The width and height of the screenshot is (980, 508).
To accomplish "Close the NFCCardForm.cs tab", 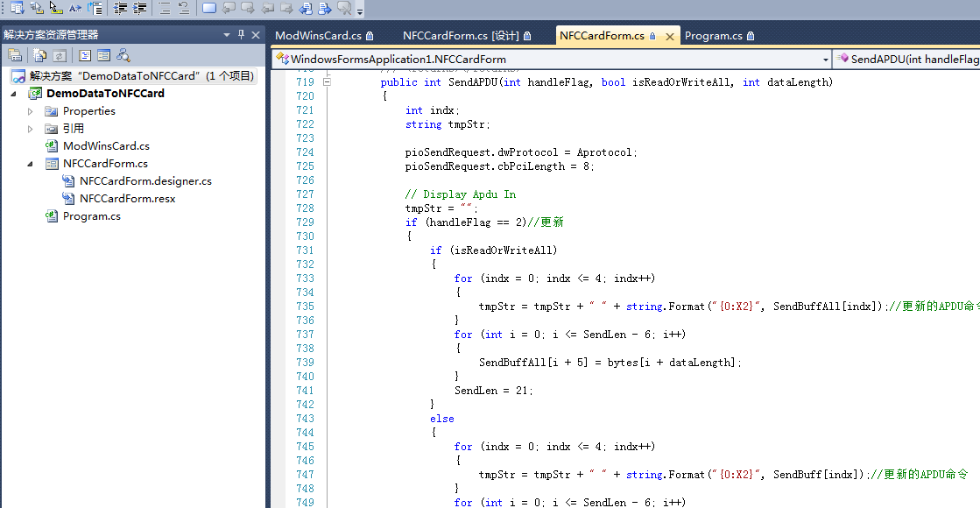I will 669,36.
